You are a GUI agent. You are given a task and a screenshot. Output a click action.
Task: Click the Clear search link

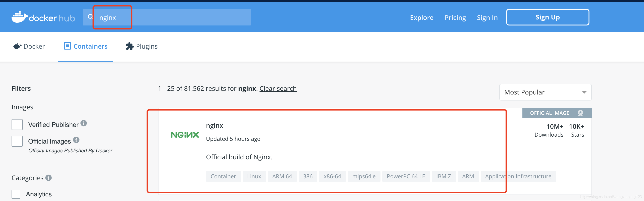coord(278,88)
